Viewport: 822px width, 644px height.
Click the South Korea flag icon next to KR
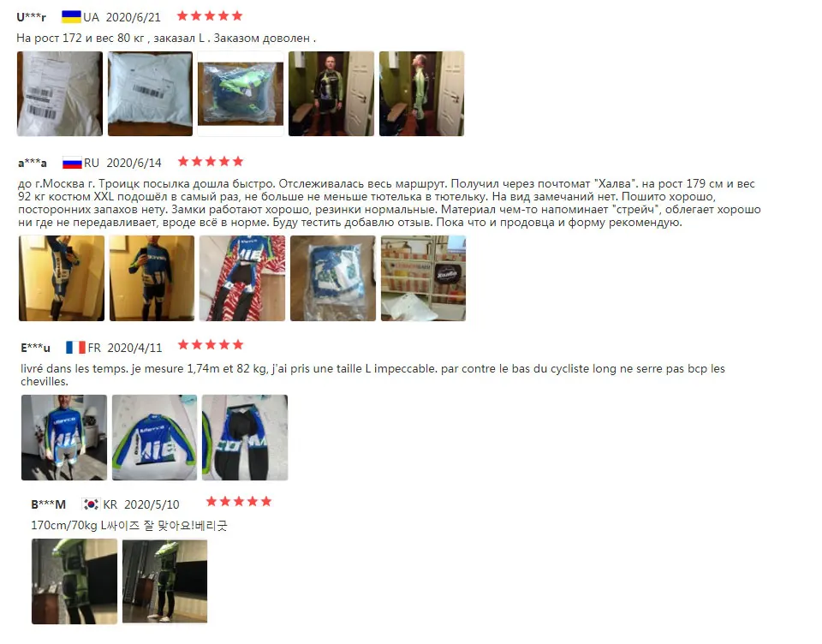coord(92,504)
